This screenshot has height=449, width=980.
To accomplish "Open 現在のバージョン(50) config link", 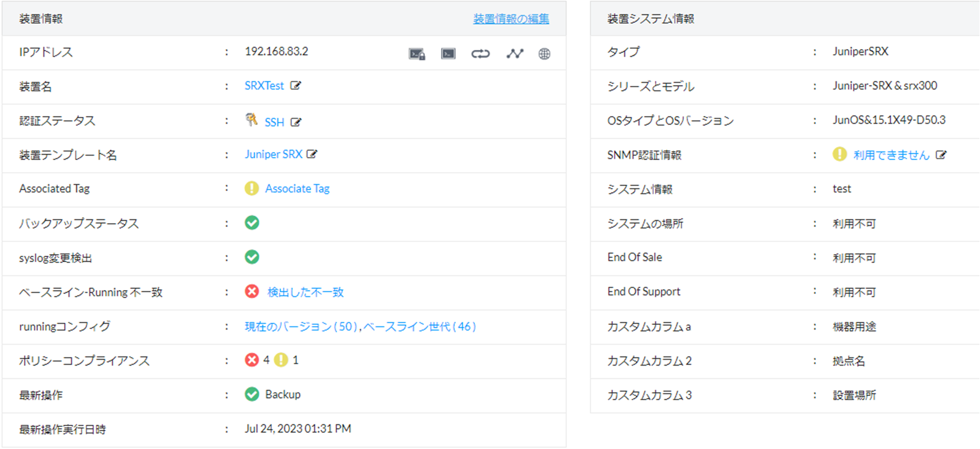I will tap(301, 326).
